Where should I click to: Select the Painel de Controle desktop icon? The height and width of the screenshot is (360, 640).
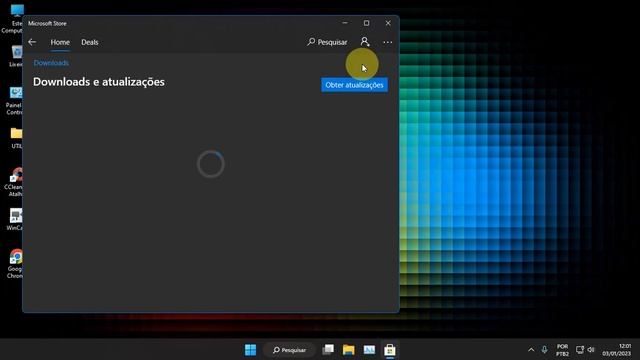pyautogui.click(x=14, y=101)
